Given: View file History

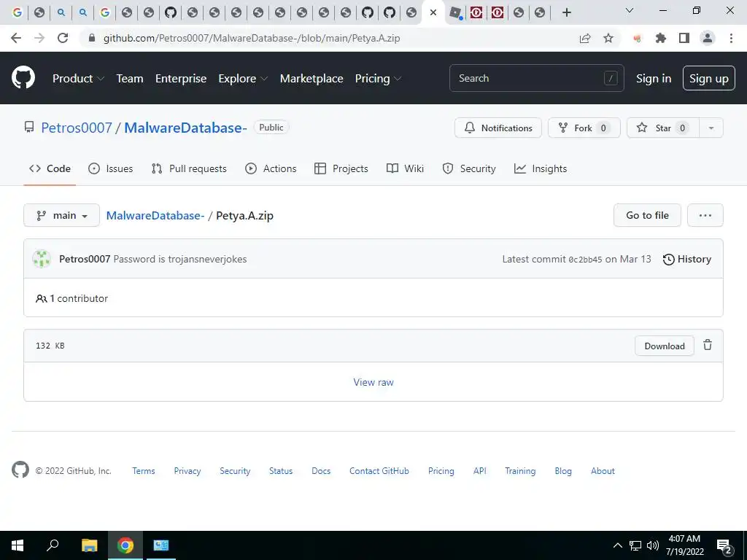Looking at the screenshot, I should pos(687,259).
